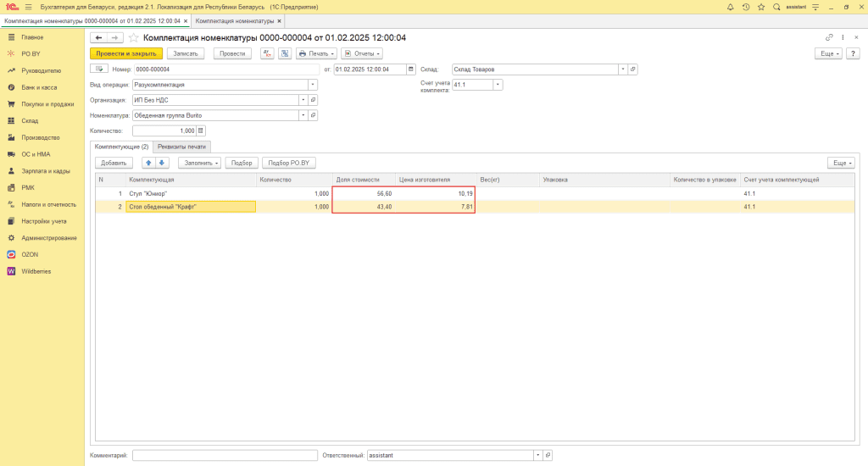Open Печать dropdown menu
Image resolution: width=868 pixels, height=466 pixels.
[317, 53]
